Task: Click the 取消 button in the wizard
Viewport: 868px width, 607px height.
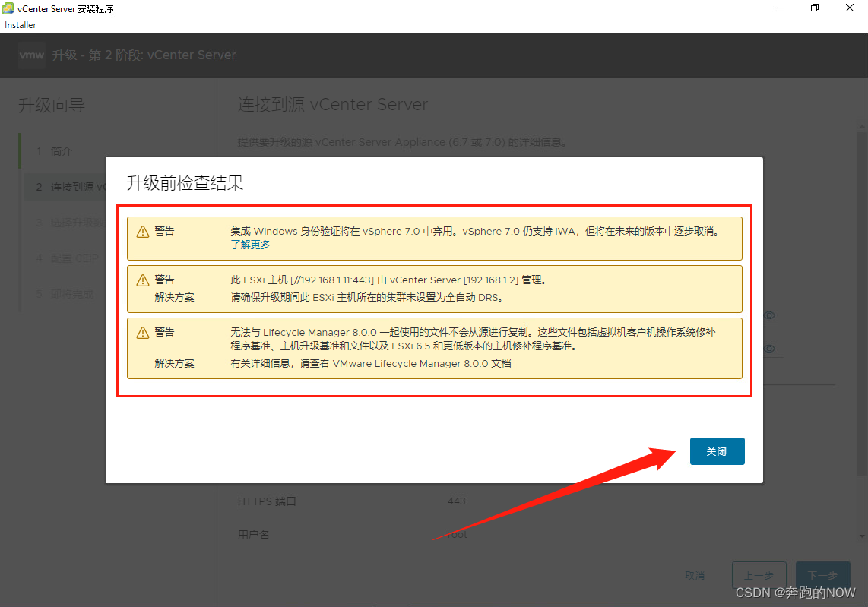Action: click(695, 575)
